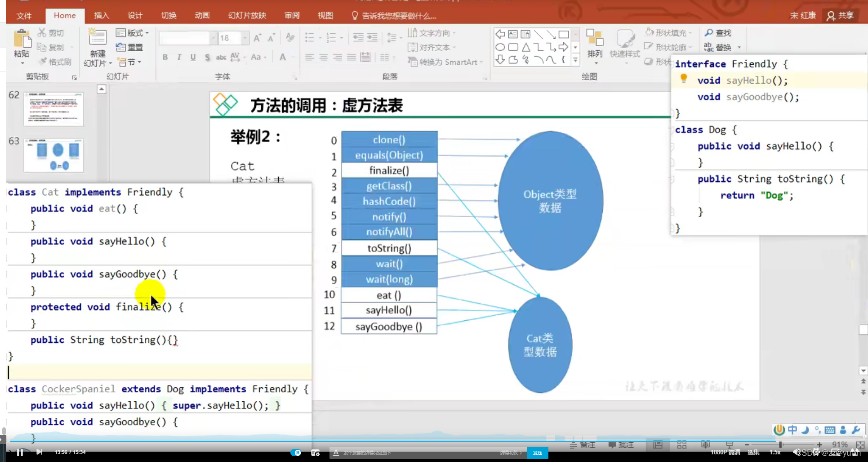Click the video pause button

tap(20, 452)
